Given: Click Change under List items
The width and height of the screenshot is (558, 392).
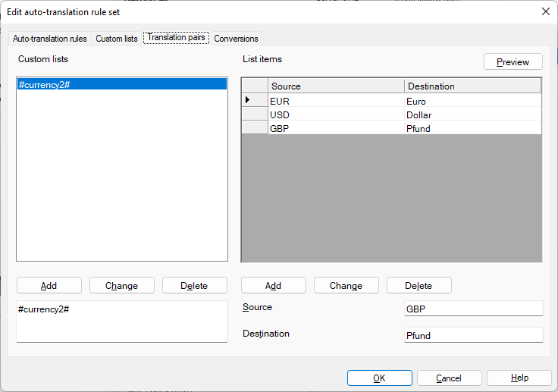Looking at the screenshot, I should pos(346,286).
